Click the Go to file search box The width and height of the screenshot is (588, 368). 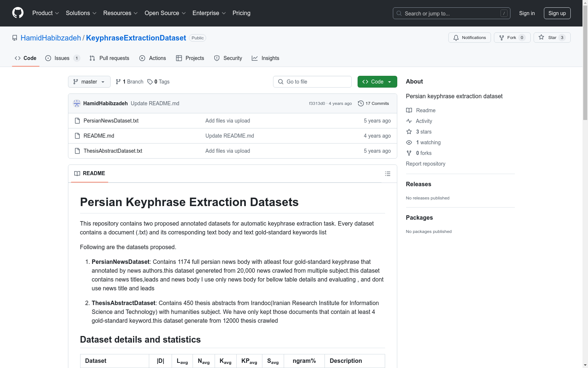click(312, 82)
